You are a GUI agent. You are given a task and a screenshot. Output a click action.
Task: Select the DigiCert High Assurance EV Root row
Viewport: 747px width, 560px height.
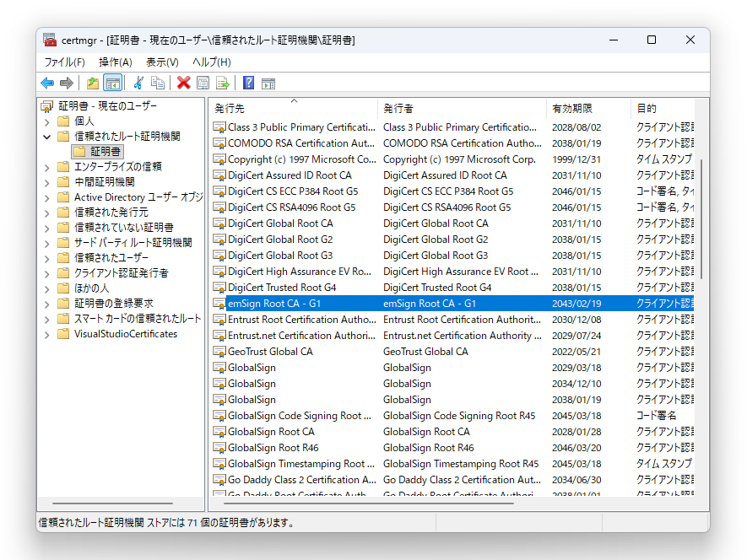tap(452, 272)
